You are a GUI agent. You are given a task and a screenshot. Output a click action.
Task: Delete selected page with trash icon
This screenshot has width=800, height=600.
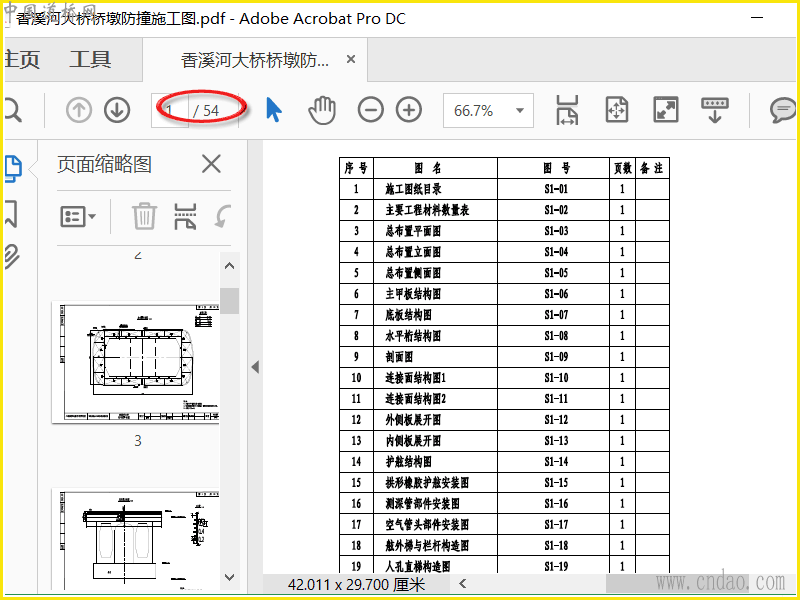pyautogui.click(x=144, y=216)
